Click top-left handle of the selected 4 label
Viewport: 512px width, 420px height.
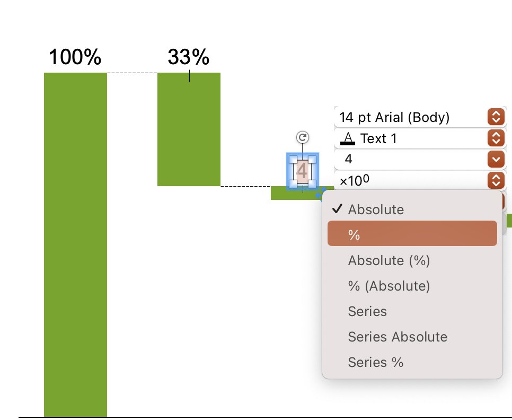[293, 160]
